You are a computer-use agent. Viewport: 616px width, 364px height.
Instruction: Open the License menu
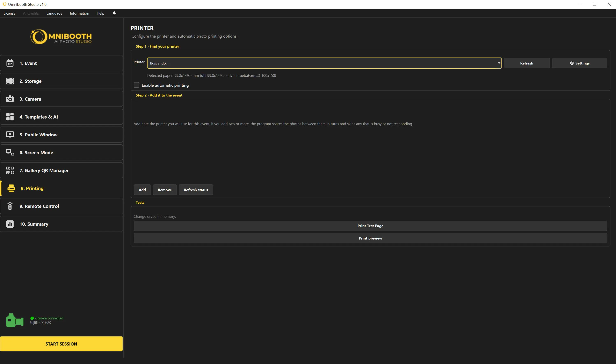pyautogui.click(x=9, y=13)
